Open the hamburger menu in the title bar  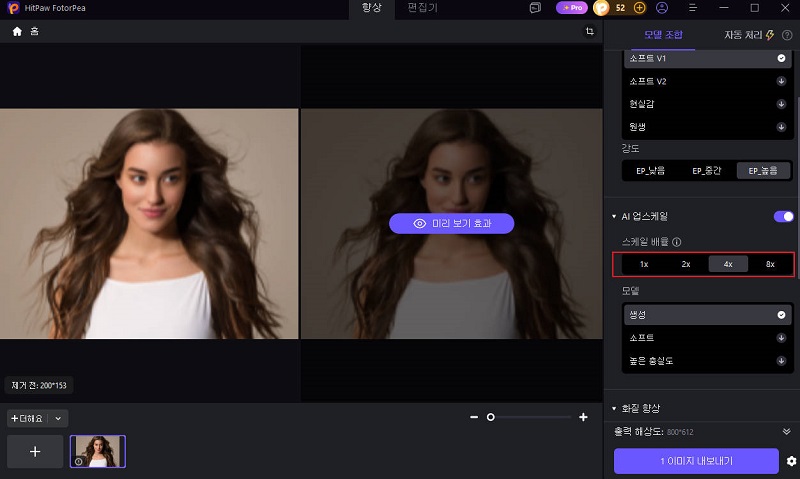693,8
